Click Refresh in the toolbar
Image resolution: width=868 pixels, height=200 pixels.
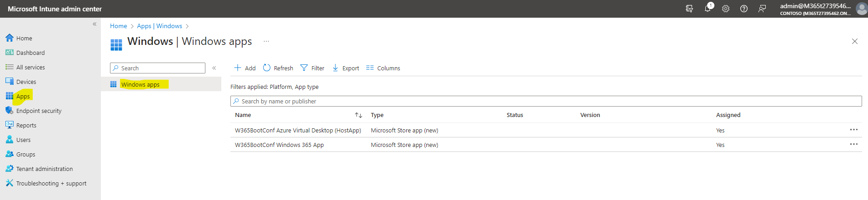point(278,68)
